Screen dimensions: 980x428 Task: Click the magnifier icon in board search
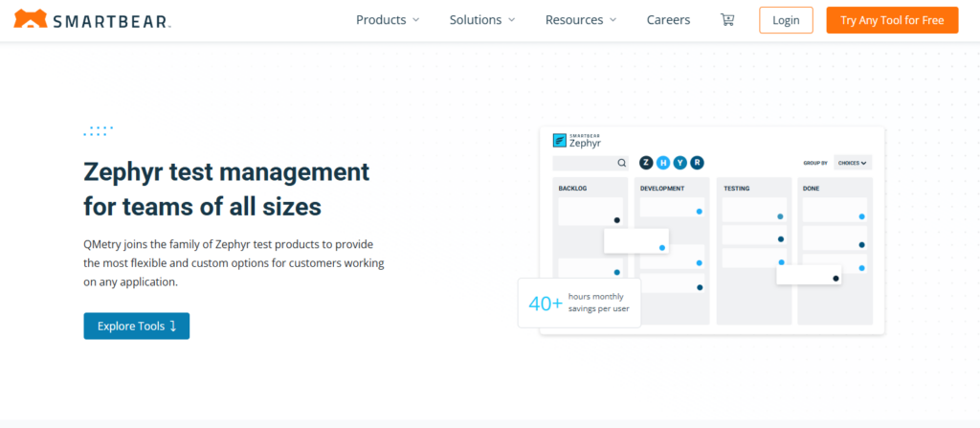[621, 163]
